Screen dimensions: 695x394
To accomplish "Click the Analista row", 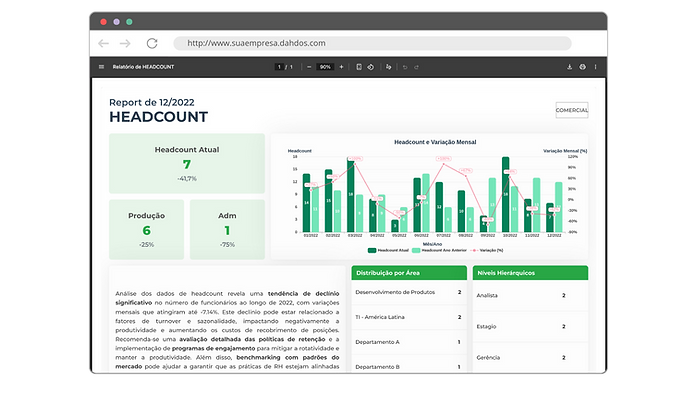I will (x=530, y=295).
